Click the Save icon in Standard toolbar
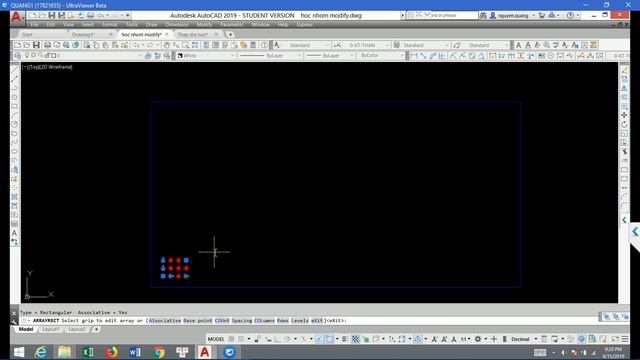 tap(36, 45)
